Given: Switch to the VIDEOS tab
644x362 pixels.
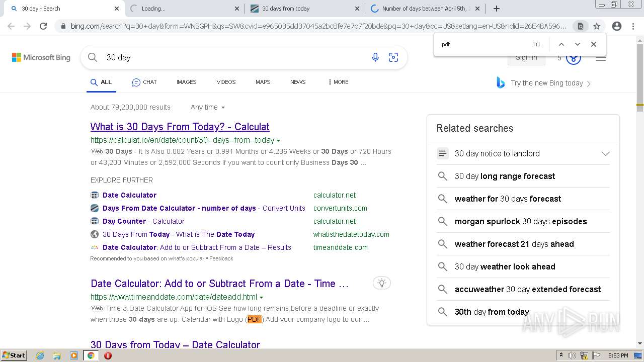Looking at the screenshot, I should click(x=226, y=82).
